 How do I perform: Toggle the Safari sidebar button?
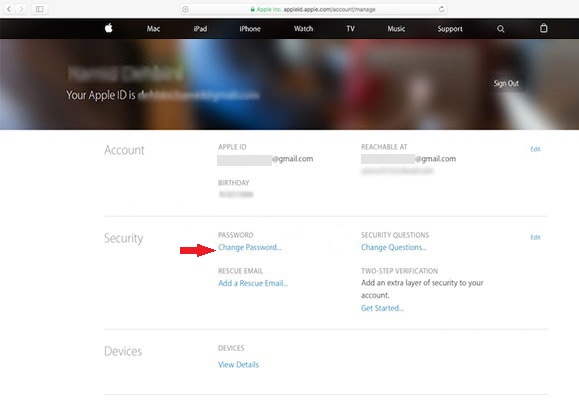tap(40, 9)
